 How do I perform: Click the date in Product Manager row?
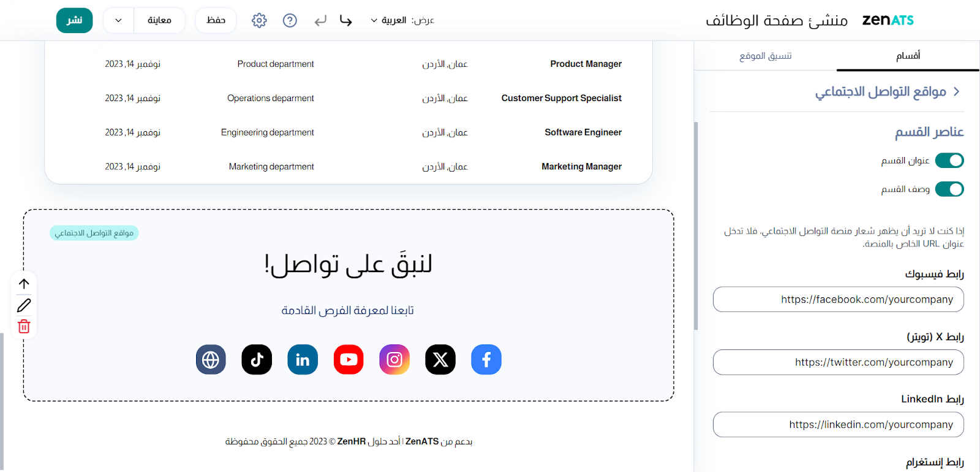point(132,64)
